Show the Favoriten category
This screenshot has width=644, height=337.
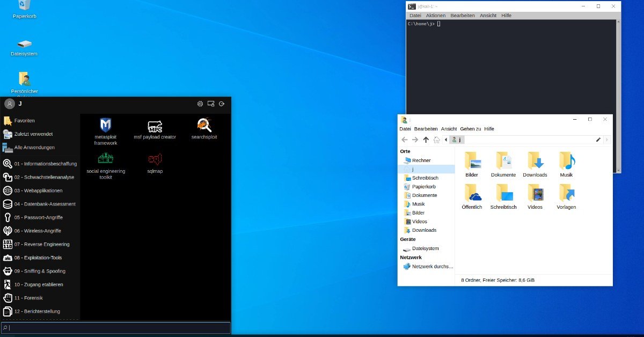pyautogui.click(x=40, y=121)
